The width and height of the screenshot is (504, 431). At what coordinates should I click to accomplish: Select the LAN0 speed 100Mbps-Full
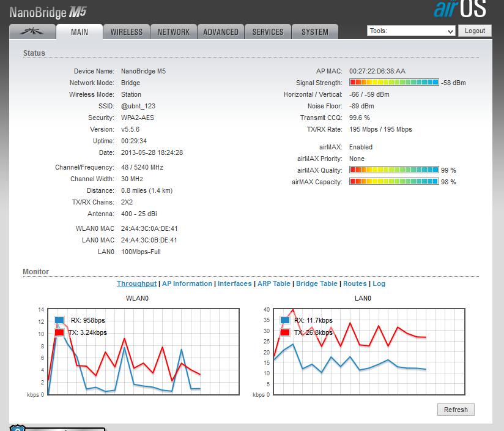point(141,252)
